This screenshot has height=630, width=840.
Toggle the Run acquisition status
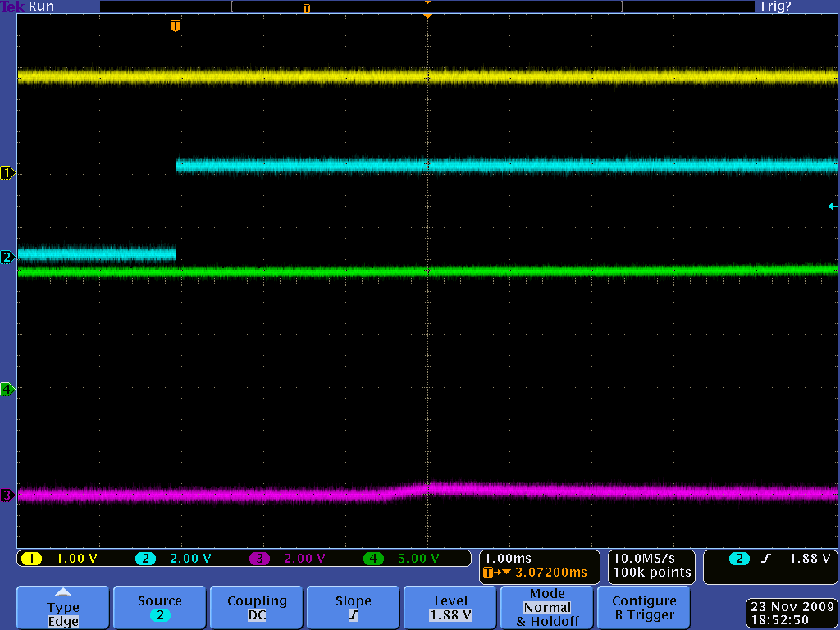click(41, 7)
